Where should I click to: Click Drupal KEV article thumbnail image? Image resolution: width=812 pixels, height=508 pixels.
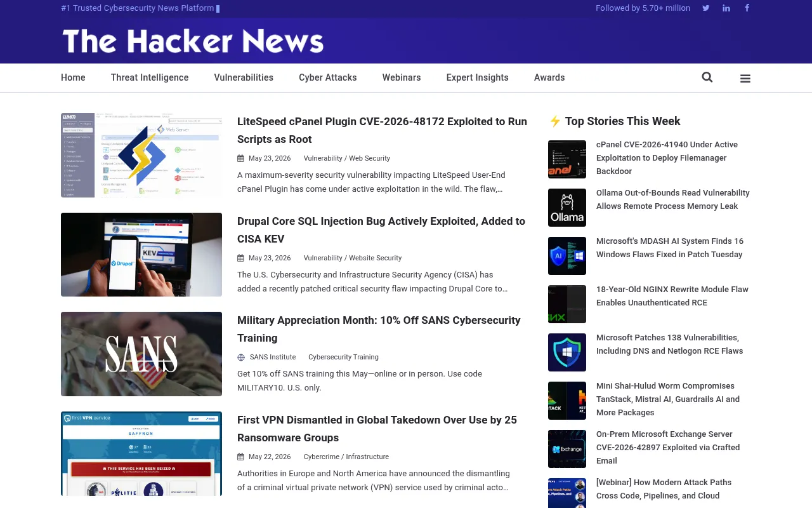tap(141, 255)
